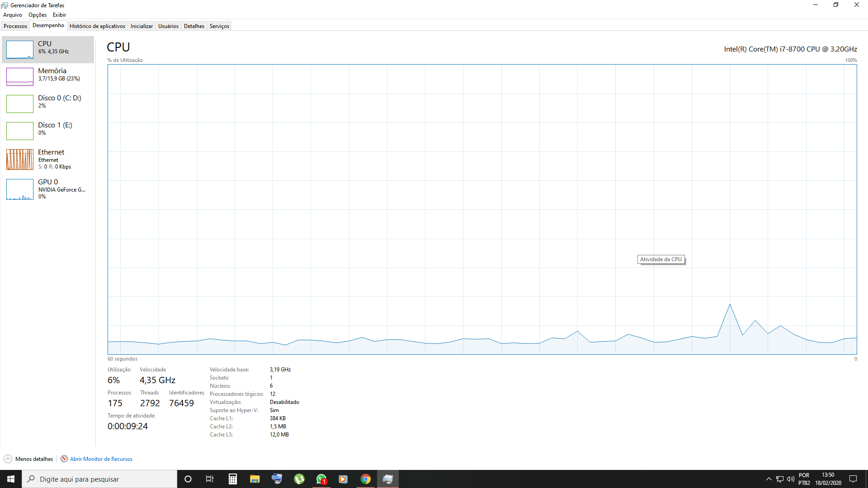Open the Windows Start menu

pyautogui.click(x=11, y=479)
